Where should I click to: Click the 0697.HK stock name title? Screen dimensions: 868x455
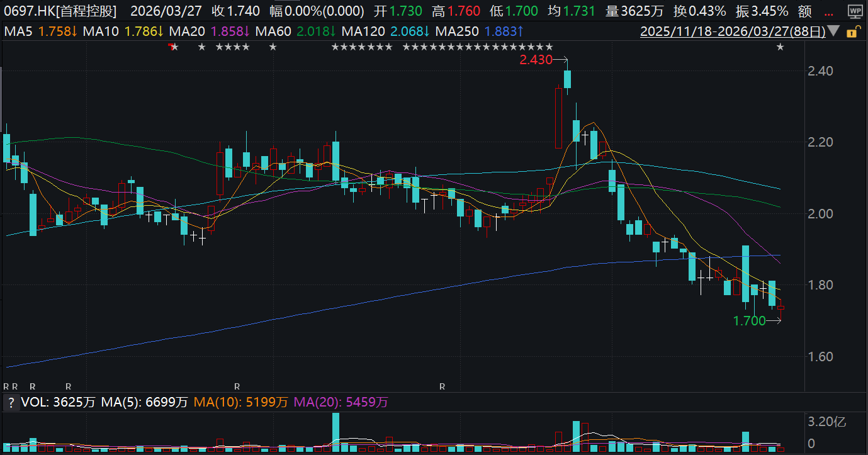[63, 11]
